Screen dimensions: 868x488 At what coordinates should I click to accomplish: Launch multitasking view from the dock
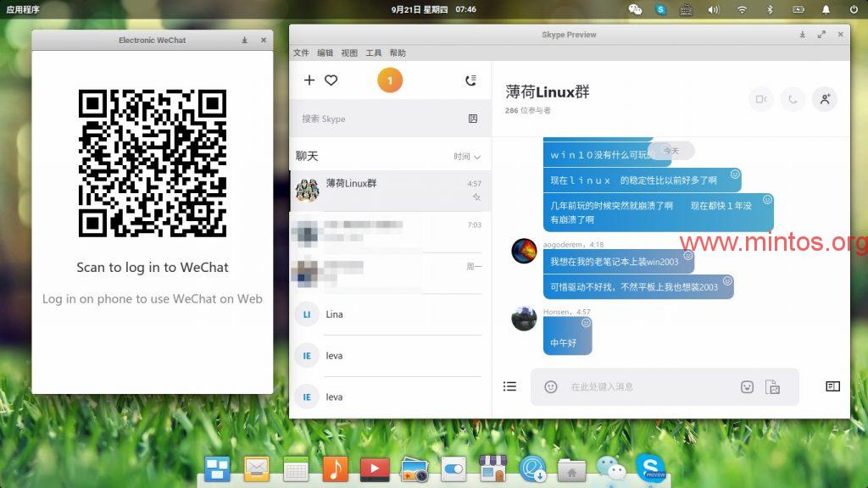[217, 469]
